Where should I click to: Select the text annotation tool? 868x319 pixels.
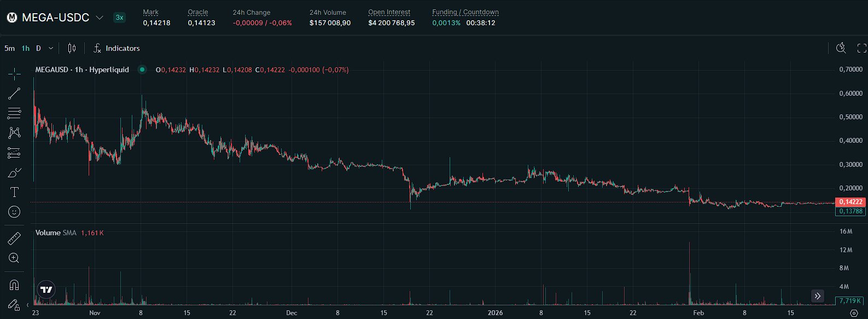[x=14, y=192]
